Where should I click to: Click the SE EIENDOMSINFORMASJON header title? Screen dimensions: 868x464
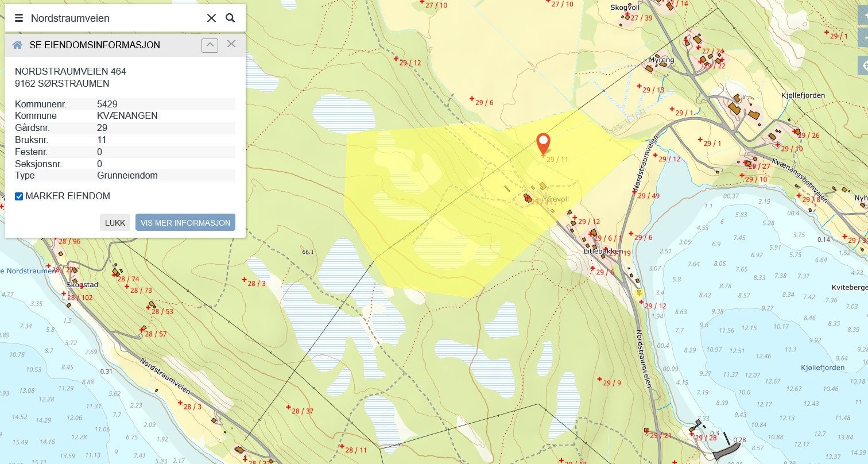tap(95, 45)
